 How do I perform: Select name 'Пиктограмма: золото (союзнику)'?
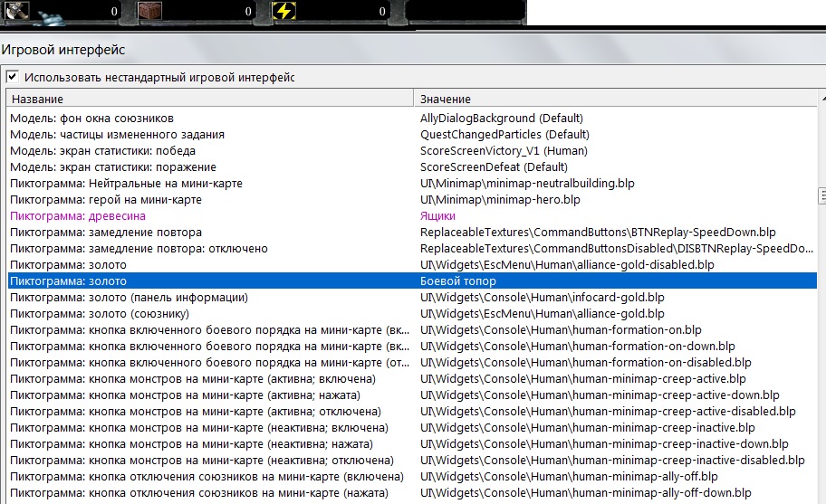[100, 314]
